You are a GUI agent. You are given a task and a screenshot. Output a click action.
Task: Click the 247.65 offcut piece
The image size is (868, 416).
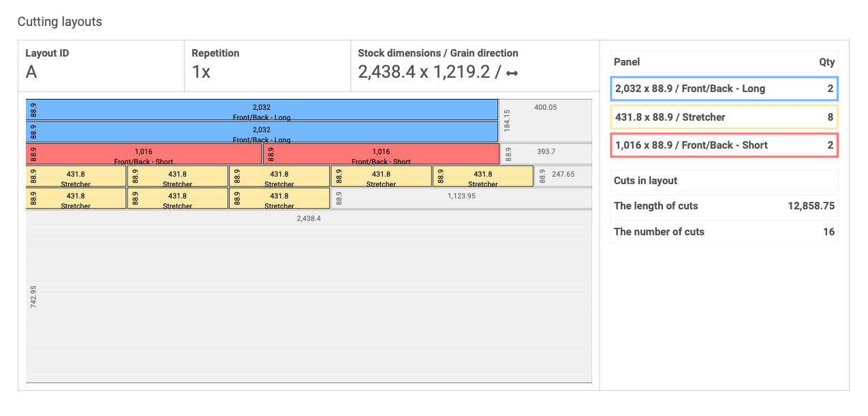point(563,176)
